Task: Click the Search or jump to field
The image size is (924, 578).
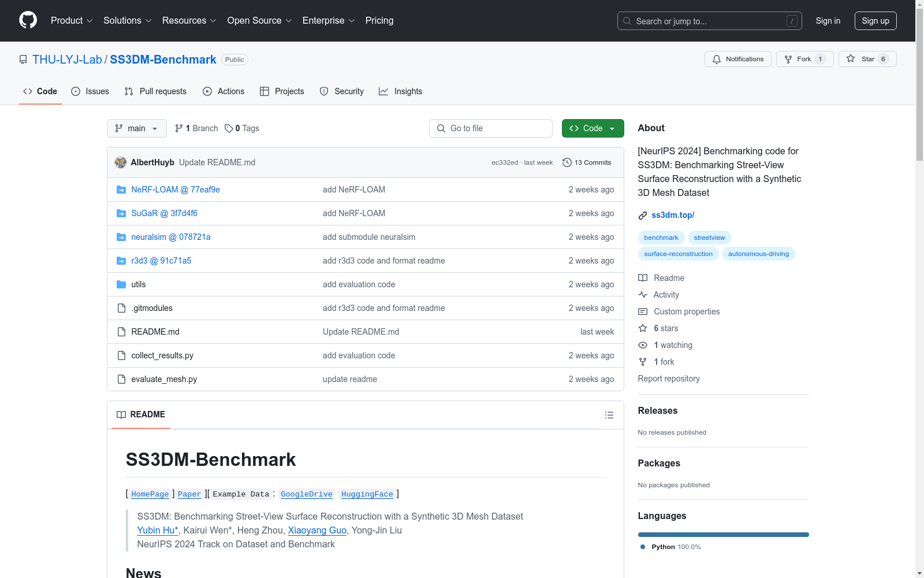Action: point(710,21)
